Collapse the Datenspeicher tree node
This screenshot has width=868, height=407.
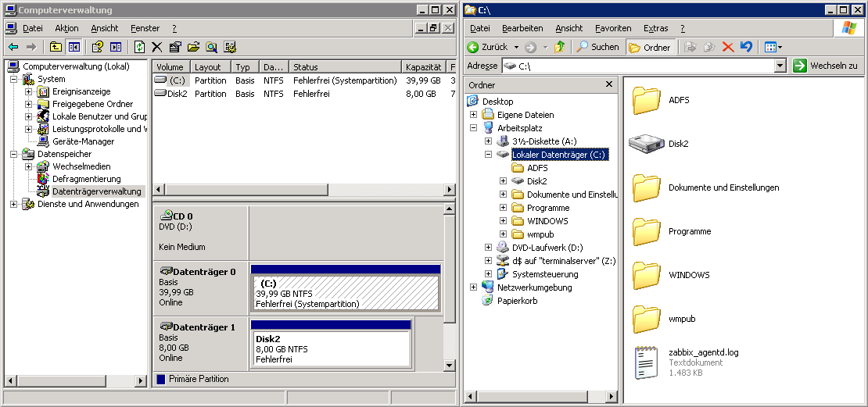(x=14, y=154)
